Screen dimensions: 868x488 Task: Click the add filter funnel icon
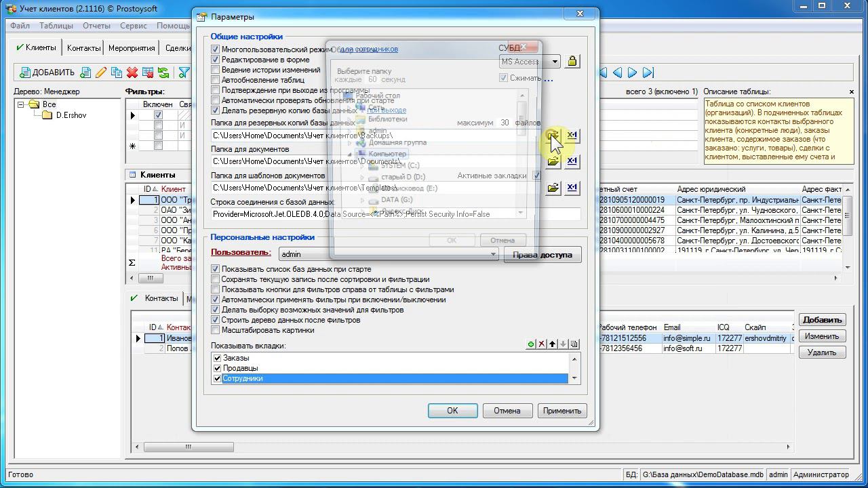184,73
